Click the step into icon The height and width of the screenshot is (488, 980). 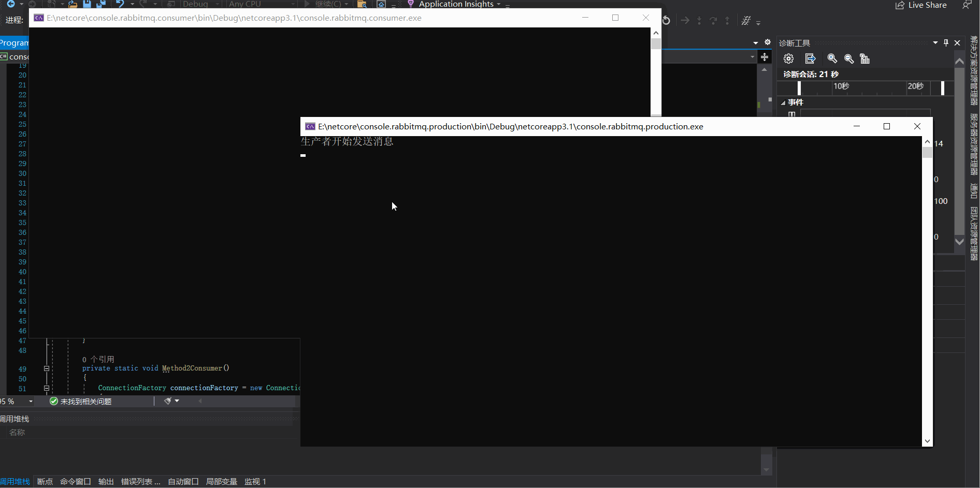(699, 21)
